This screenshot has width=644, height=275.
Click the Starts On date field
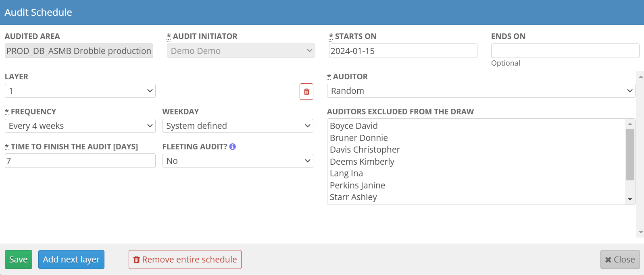pyautogui.click(x=403, y=51)
